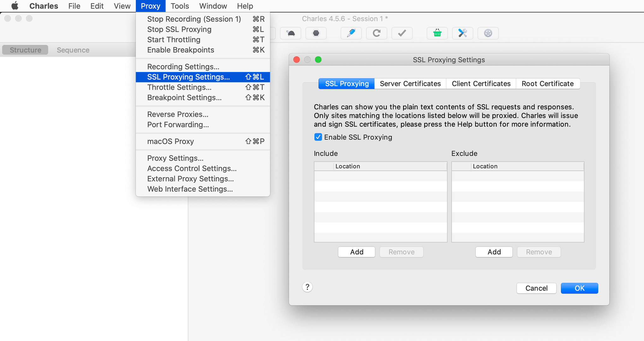Toggle the Enable SSL Proxying checkbox
Viewport: 644px width, 341px height.
point(318,137)
